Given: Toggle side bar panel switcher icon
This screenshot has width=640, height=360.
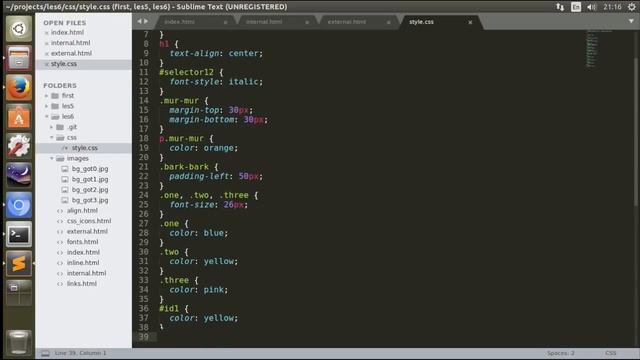Looking at the screenshot, I should [x=45, y=353].
